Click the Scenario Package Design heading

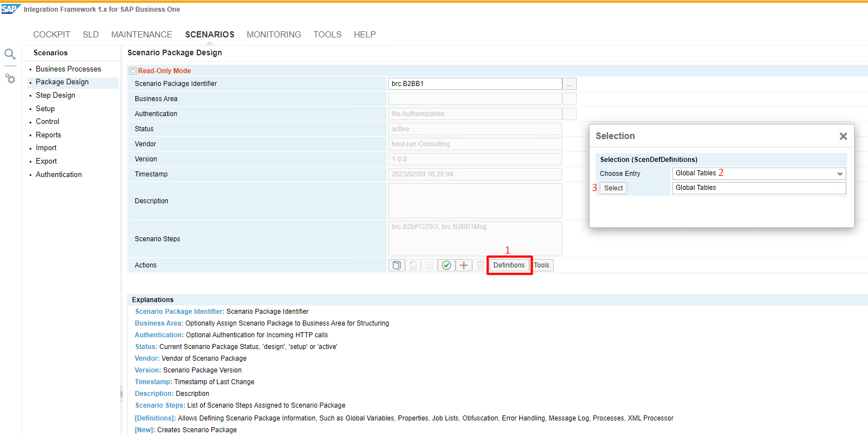(174, 52)
